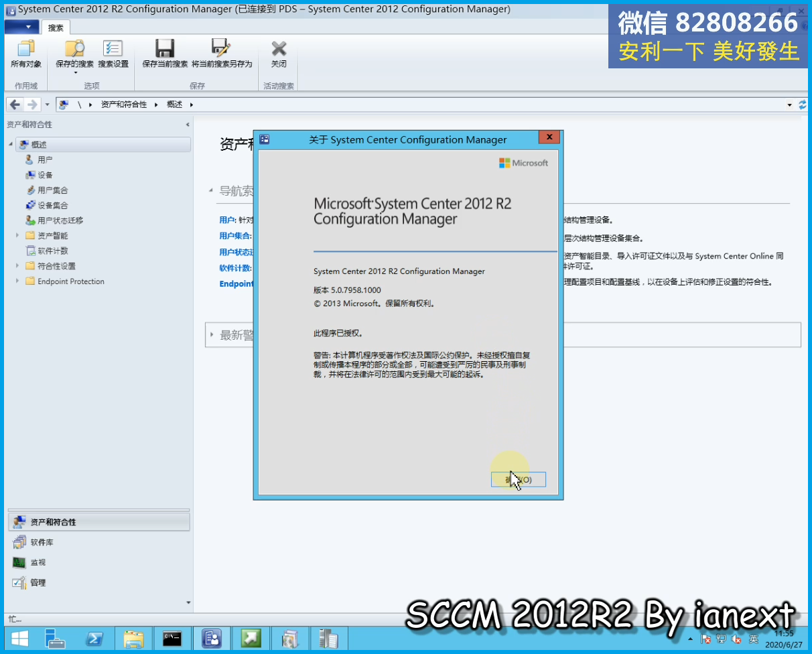812x654 pixels.
Task: Click 概述 in the breadcrumb path
Action: coord(174,105)
